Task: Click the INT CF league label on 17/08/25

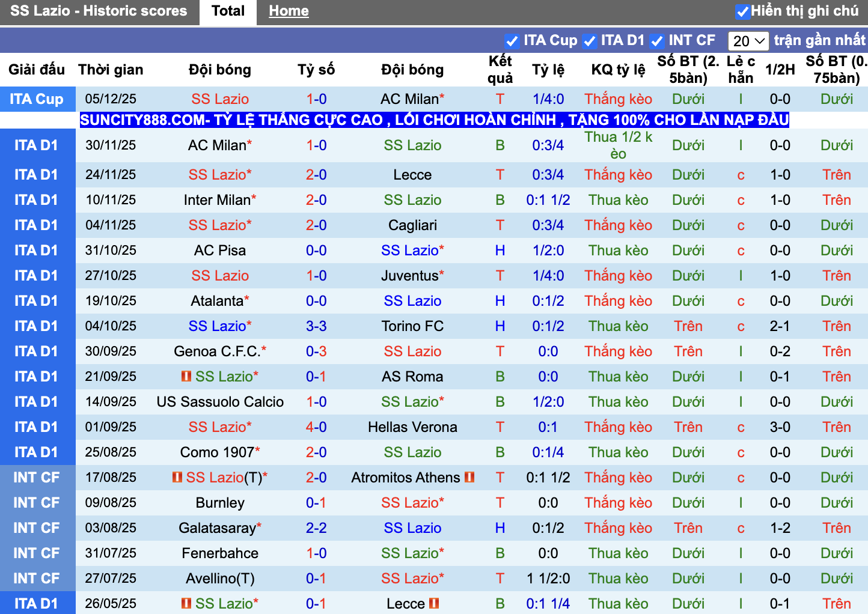Action: pyautogui.click(x=37, y=478)
